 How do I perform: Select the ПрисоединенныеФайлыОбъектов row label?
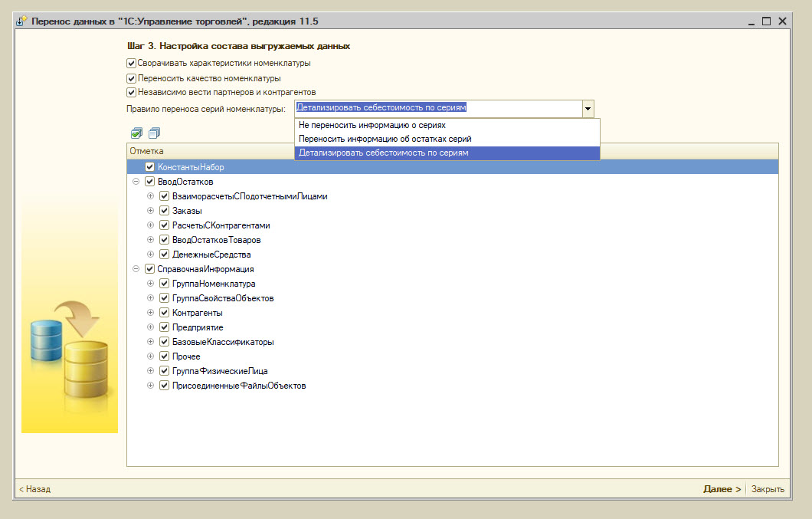click(x=239, y=386)
